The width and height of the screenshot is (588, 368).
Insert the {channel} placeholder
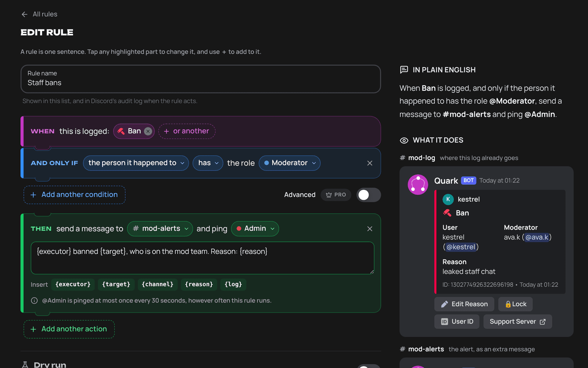tap(158, 284)
